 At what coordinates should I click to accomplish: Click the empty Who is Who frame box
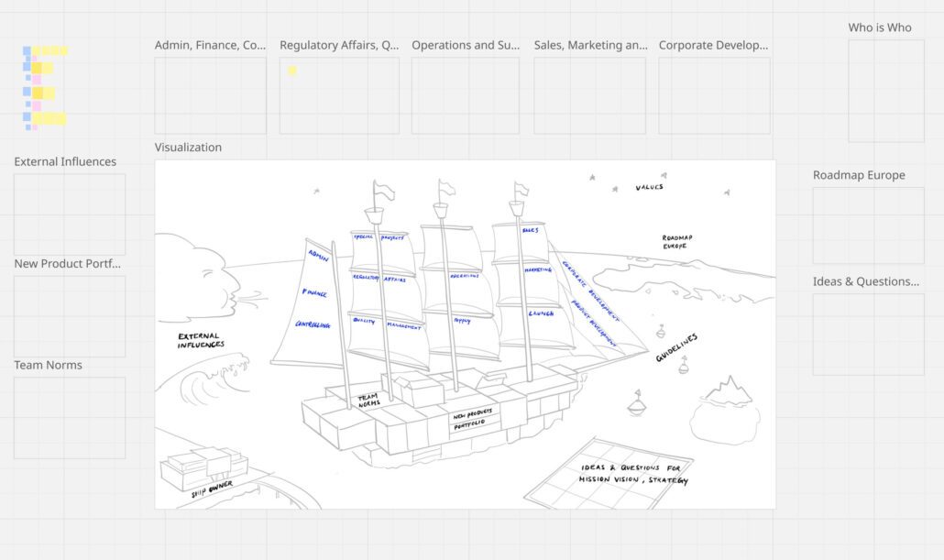pyautogui.click(x=885, y=91)
